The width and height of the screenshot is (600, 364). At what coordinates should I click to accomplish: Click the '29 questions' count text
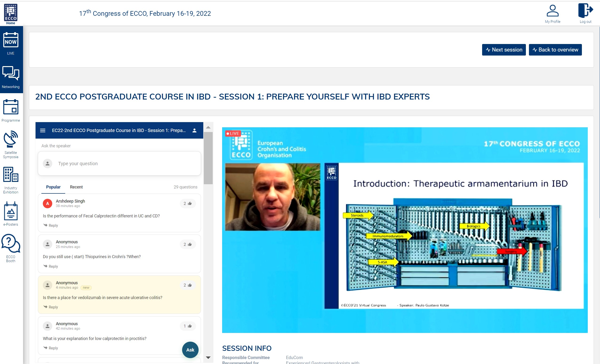185,187
